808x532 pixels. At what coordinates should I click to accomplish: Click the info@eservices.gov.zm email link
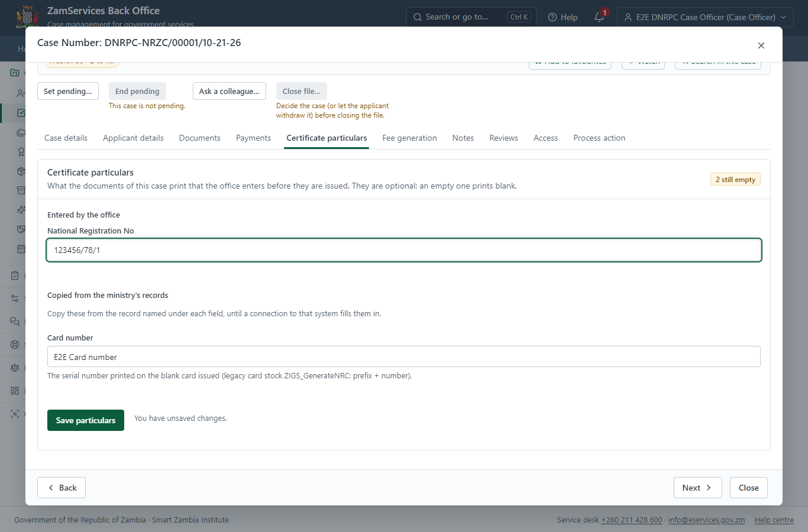(x=706, y=520)
